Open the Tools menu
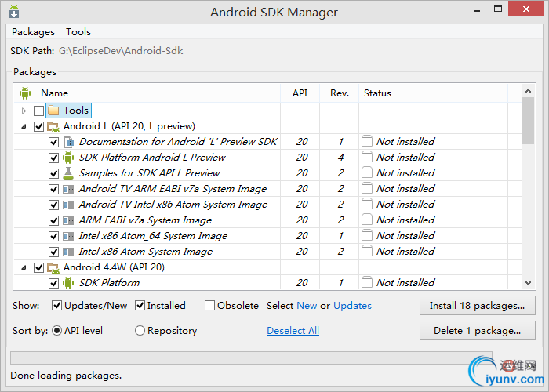Image resolution: width=549 pixels, height=392 pixels. click(x=78, y=32)
